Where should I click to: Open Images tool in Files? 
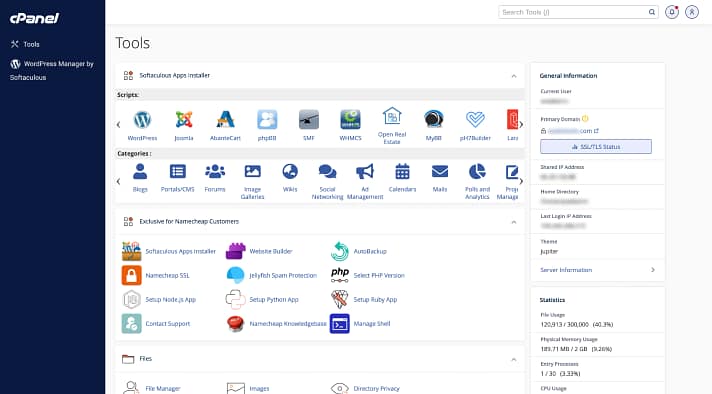point(259,389)
